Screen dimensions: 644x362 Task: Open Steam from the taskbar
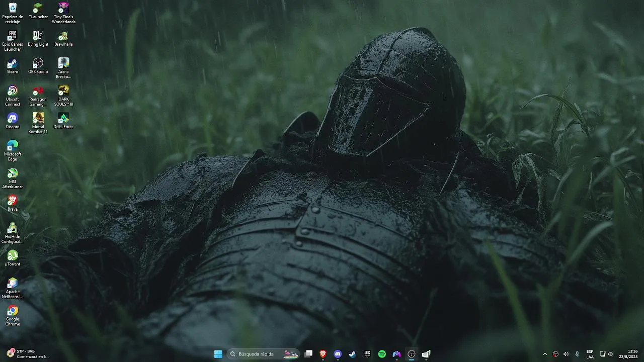point(353,354)
